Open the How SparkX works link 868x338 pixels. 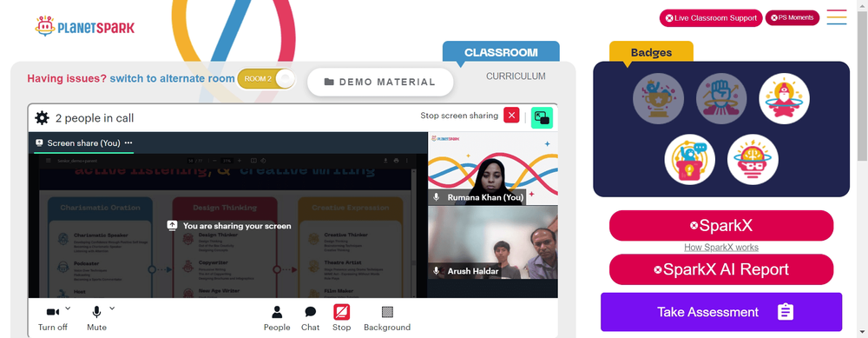(721, 248)
